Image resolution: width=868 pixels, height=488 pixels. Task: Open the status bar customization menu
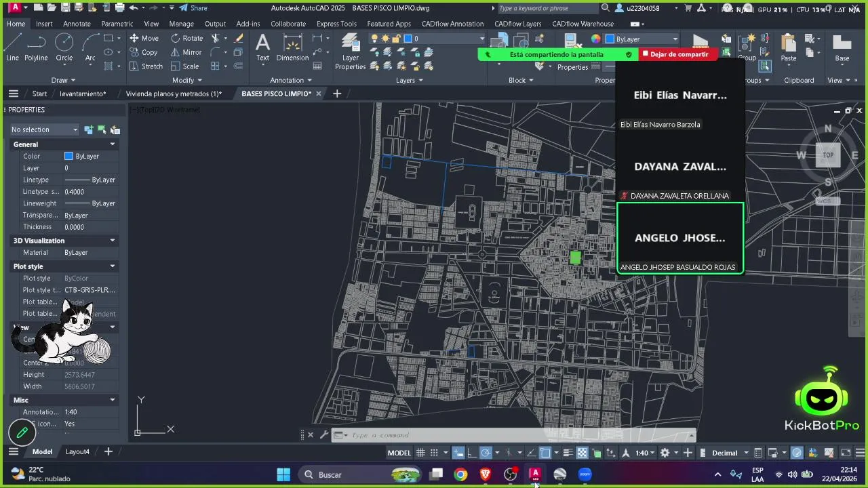860,453
